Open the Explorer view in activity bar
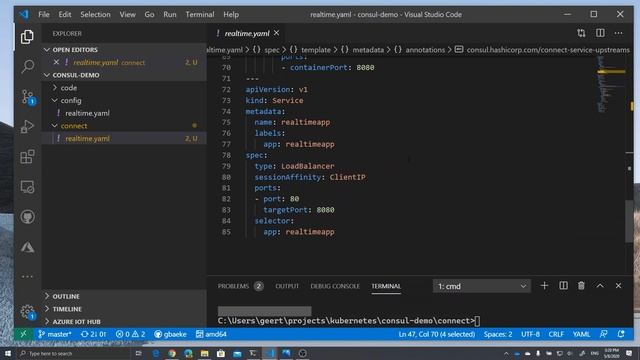Image resolution: width=640 pixels, height=360 pixels. pos(27,37)
